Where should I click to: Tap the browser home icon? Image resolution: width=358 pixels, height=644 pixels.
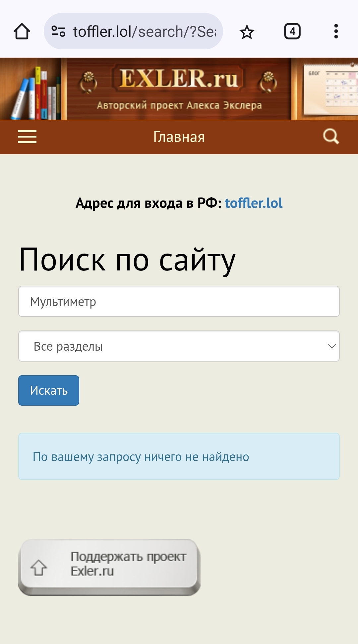(22, 31)
